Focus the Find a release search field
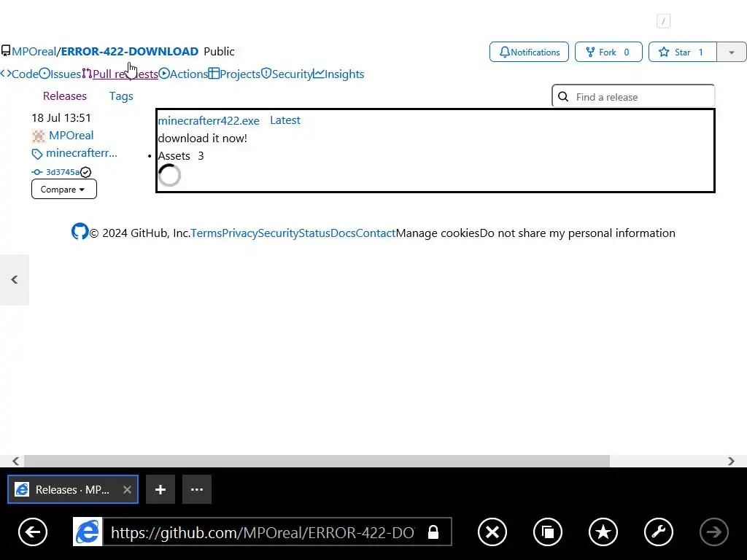 tap(633, 97)
